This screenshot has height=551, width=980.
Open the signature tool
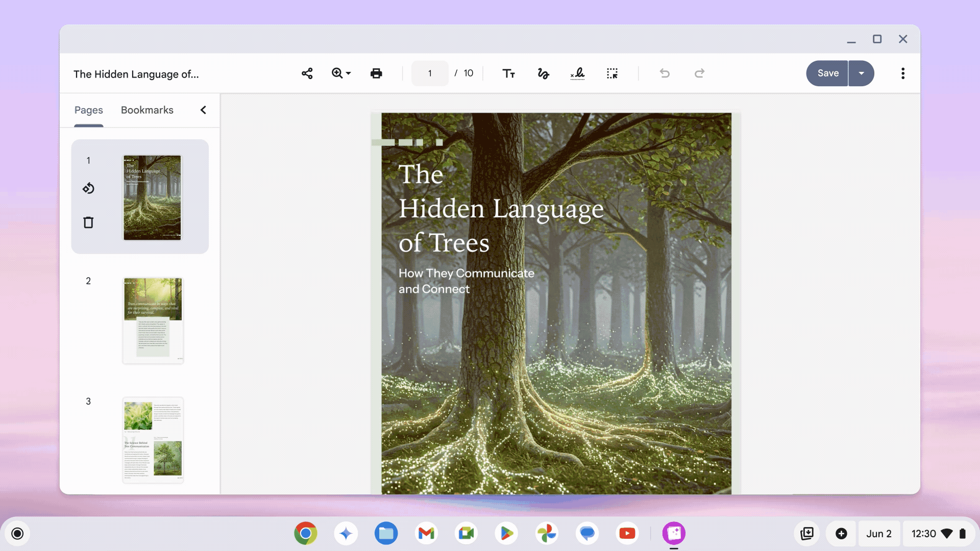pos(577,73)
